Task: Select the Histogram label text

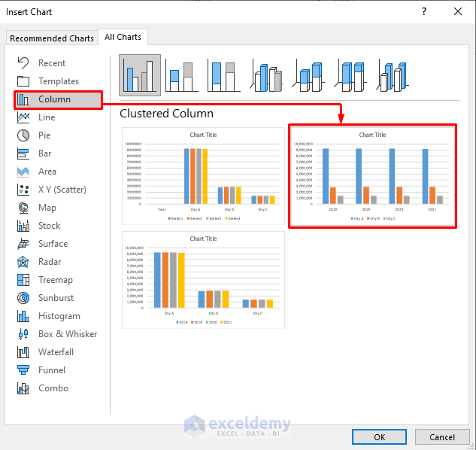Action: coord(59,316)
